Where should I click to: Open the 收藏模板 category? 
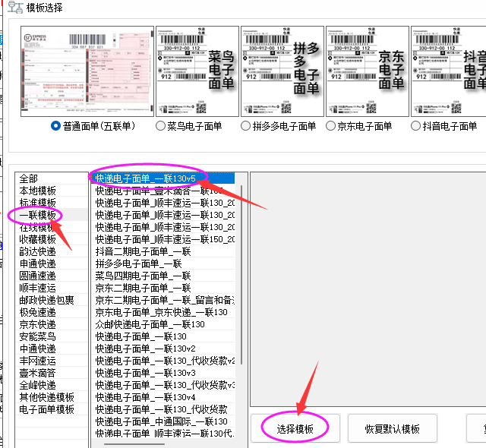pos(52,239)
